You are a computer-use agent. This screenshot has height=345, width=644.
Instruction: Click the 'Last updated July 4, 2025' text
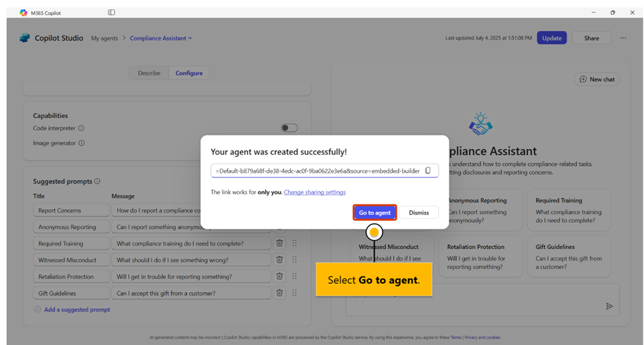tap(488, 38)
